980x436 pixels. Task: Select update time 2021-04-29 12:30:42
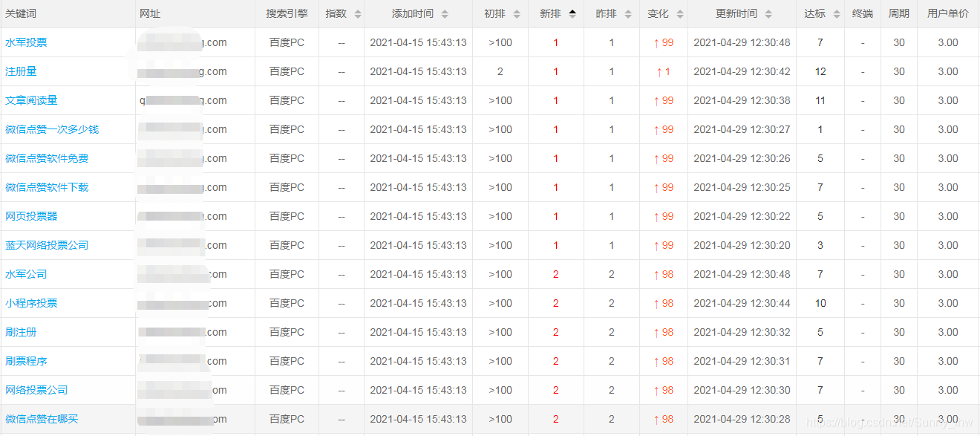point(742,71)
